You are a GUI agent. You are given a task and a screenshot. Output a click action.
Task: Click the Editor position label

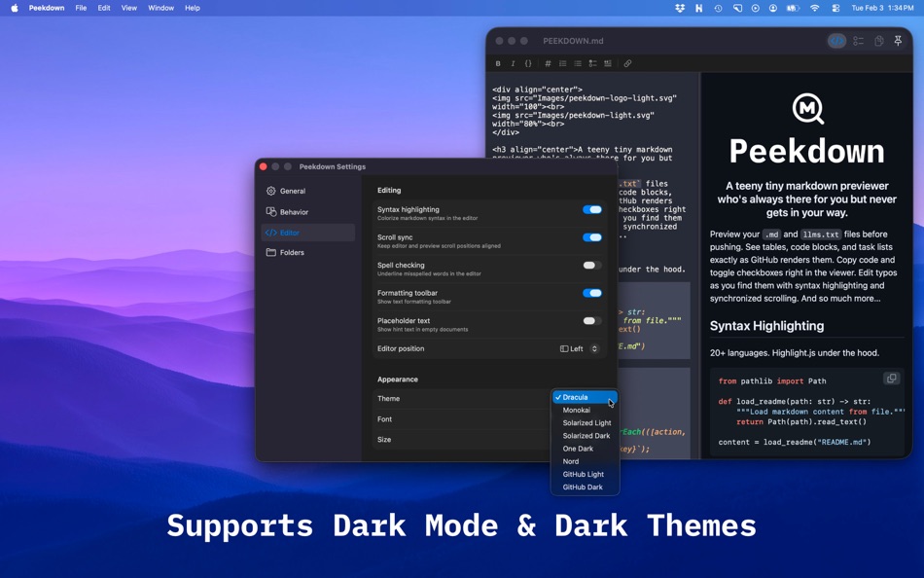401,348
